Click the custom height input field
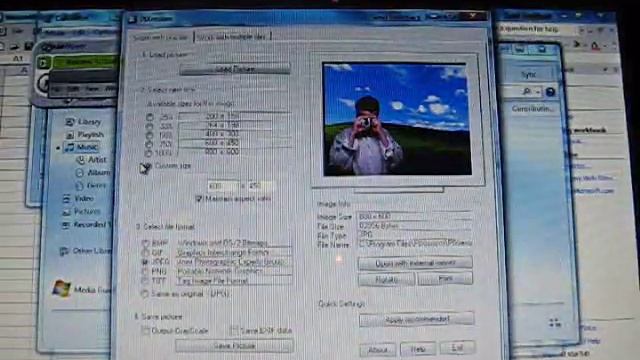The height and width of the screenshot is (360, 640). point(260,186)
